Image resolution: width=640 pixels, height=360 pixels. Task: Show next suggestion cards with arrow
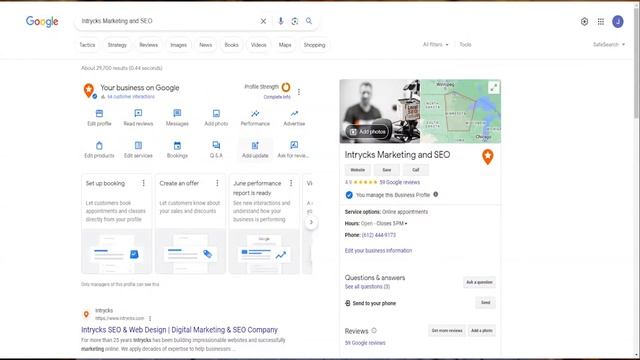(311, 222)
